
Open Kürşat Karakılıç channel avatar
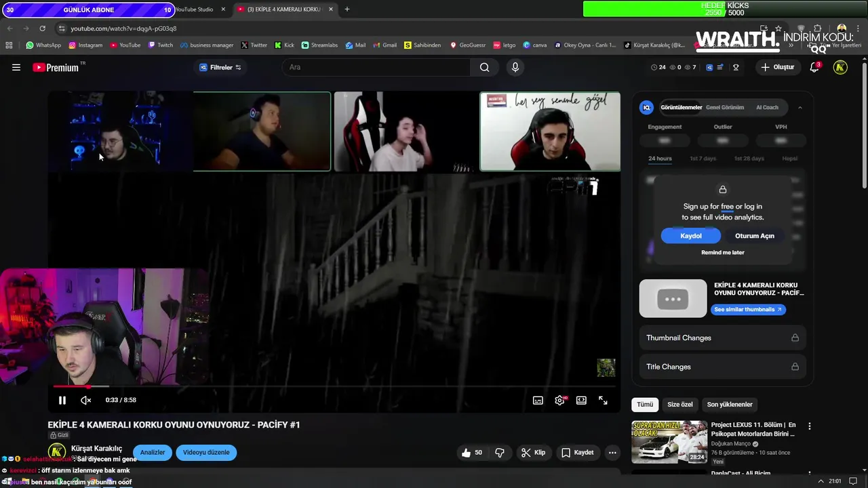tap(57, 452)
